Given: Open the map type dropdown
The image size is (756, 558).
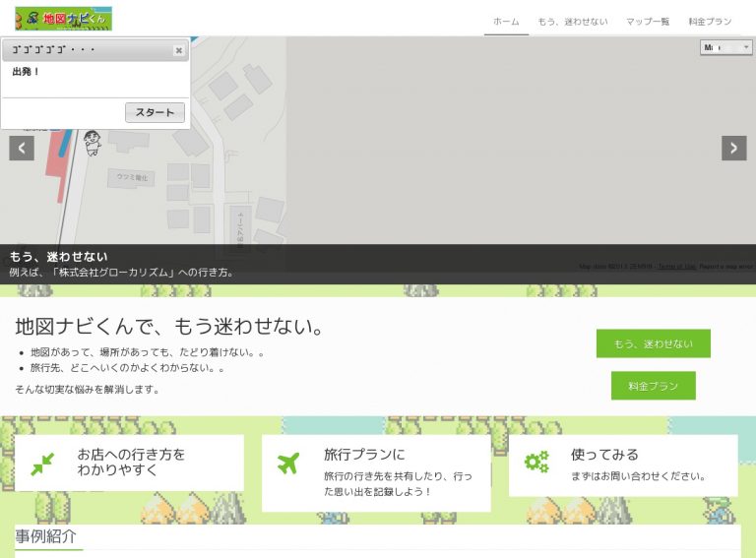Looking at the screenshot, I should (726, 47).
